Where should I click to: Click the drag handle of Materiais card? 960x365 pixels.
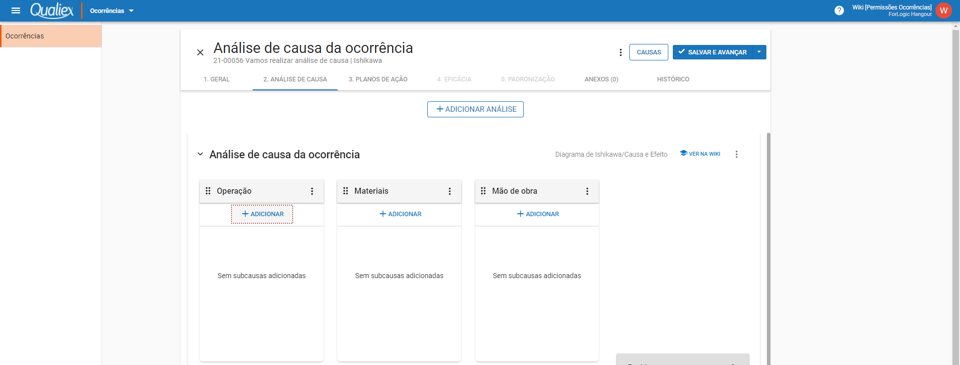pos(345,191)
